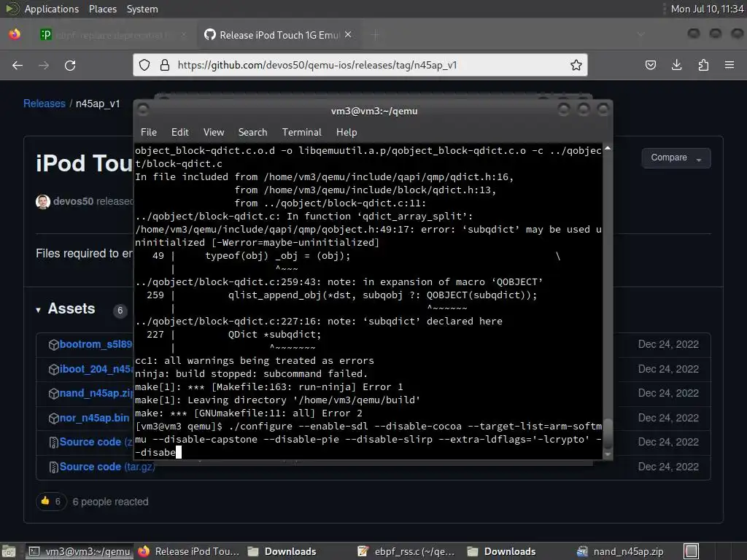This screenshot has width=747, height=560.
Task: Click the Source code zip file icon
Action: (x=54, y=443)
